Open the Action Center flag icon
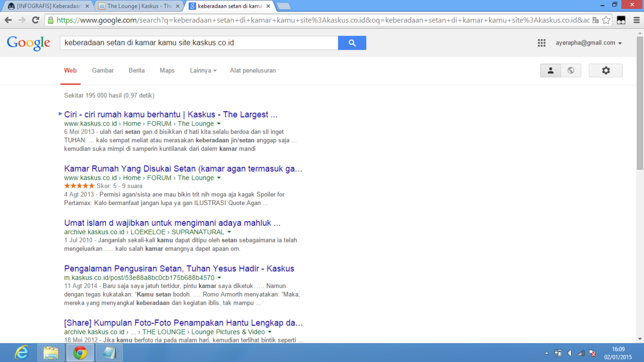 click(x=592, y=353)
